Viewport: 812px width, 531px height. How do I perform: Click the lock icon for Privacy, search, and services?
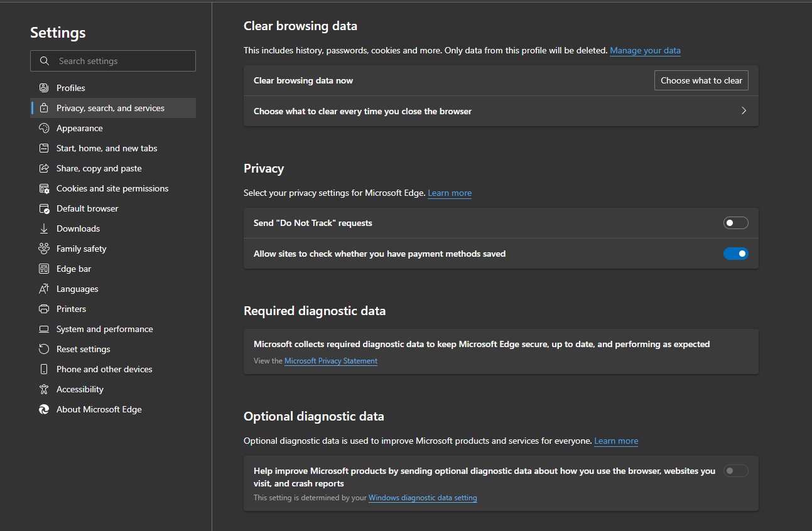[44, 108]
